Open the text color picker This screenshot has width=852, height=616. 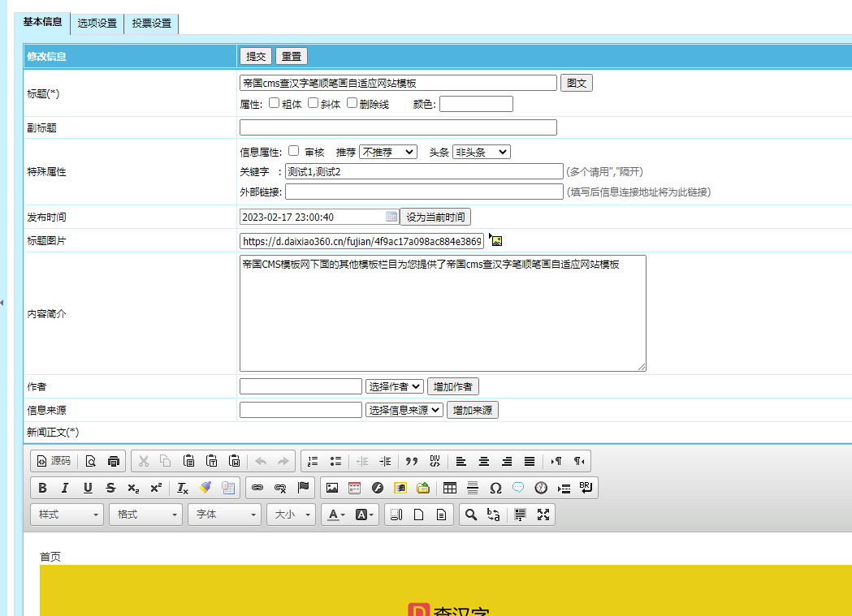[x=335, y=515]
